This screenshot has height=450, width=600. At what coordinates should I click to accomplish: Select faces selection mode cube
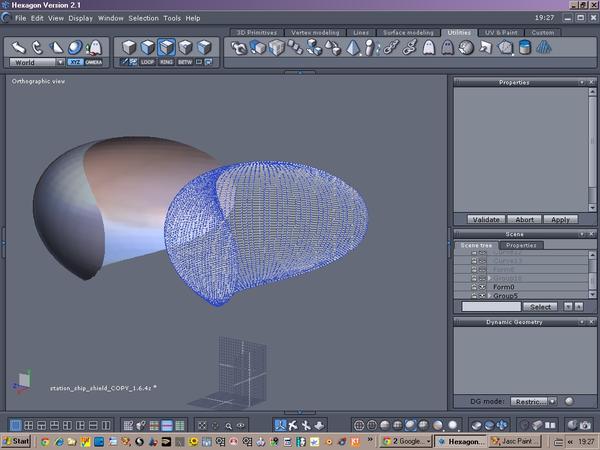148,47
